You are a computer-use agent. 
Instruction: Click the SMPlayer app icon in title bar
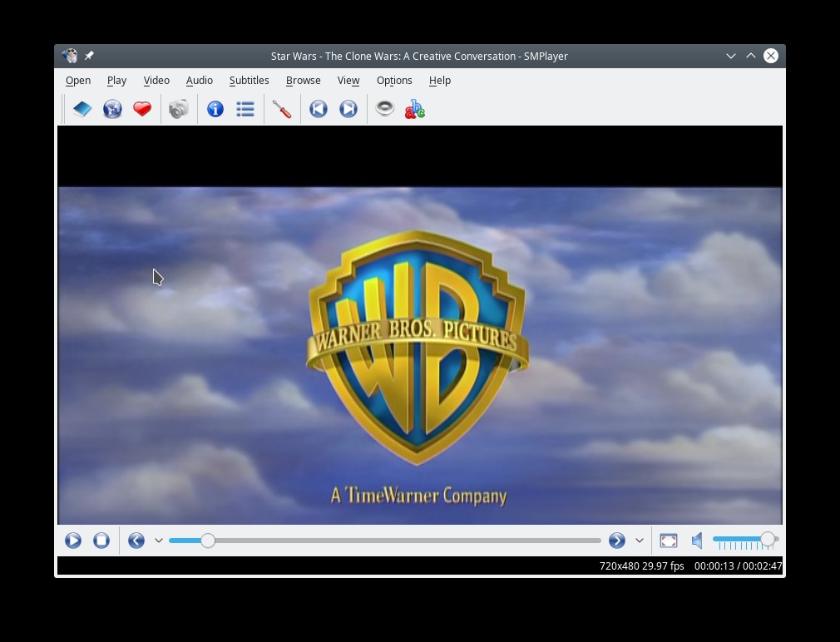click(x=69, y=56)
